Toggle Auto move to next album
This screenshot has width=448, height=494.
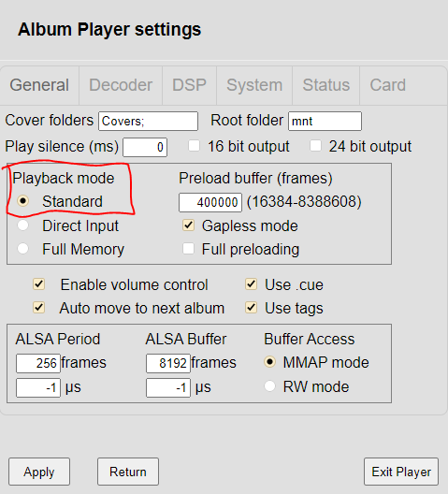click(x=39, y=308)
